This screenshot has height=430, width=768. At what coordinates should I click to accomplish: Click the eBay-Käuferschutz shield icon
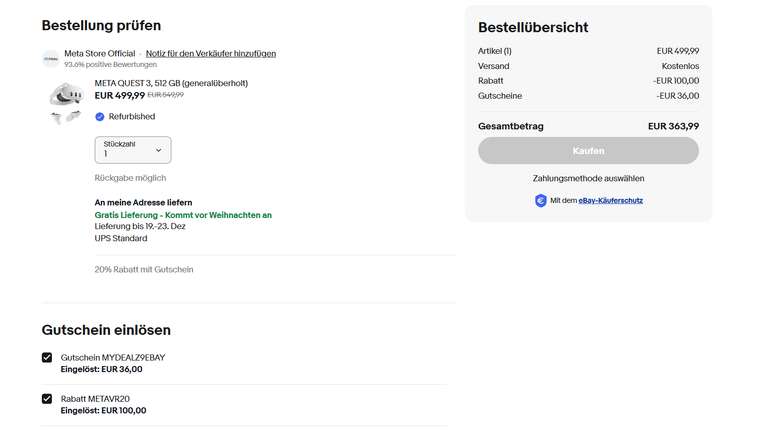tap(540, 200)
